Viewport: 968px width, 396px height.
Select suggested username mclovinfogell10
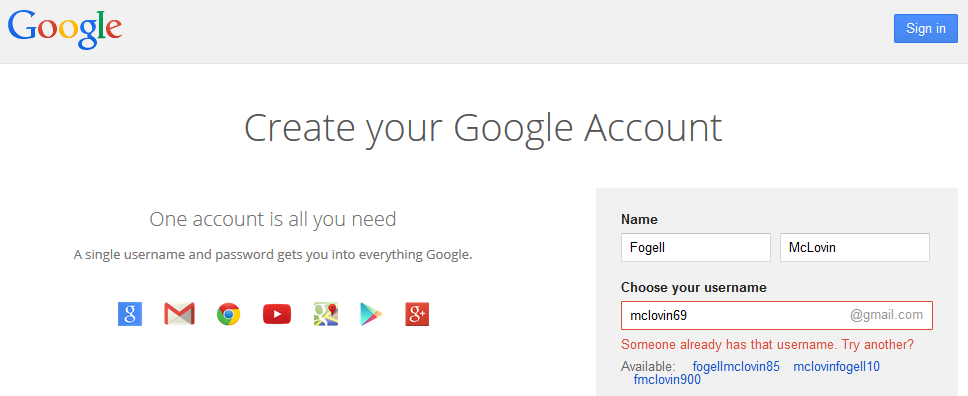click(837, 367)
